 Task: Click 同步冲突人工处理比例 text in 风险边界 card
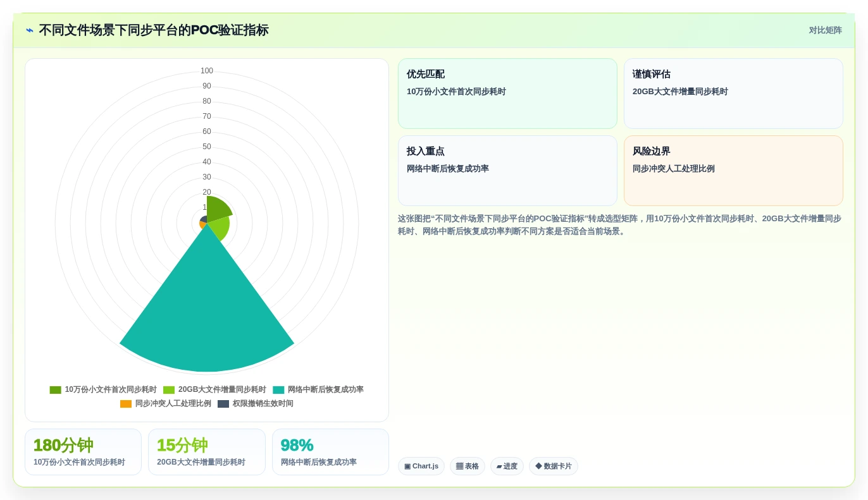tap(674, 169)
